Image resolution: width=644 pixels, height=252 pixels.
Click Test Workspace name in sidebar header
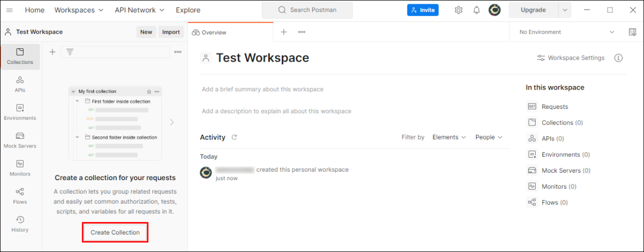tap(39, 32)
